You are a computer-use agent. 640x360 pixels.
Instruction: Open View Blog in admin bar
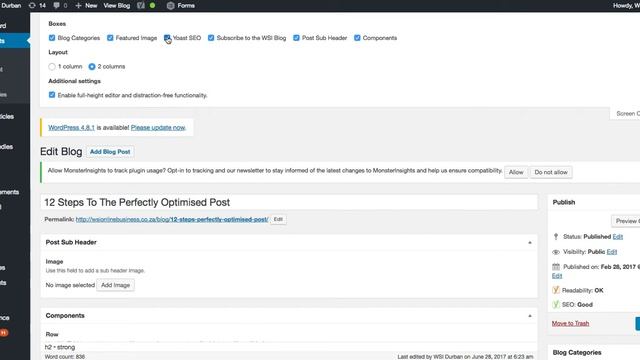tap(117, 6)
